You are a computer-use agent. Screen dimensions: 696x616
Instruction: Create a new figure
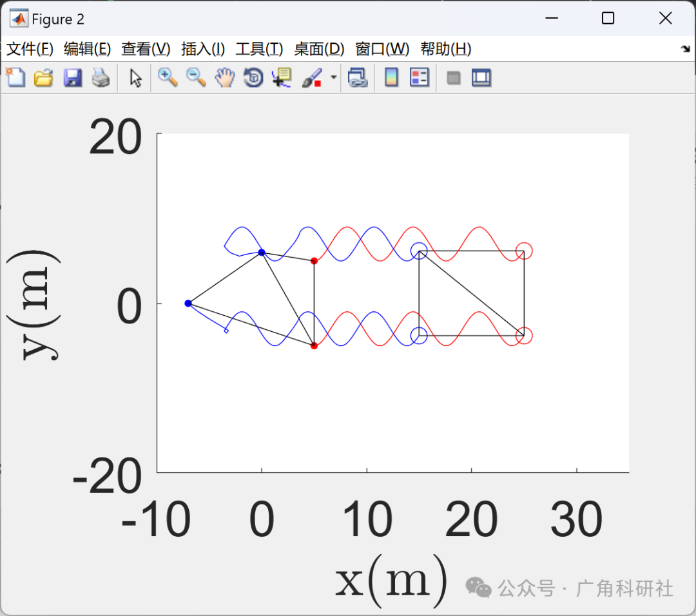tap(15, 78)
